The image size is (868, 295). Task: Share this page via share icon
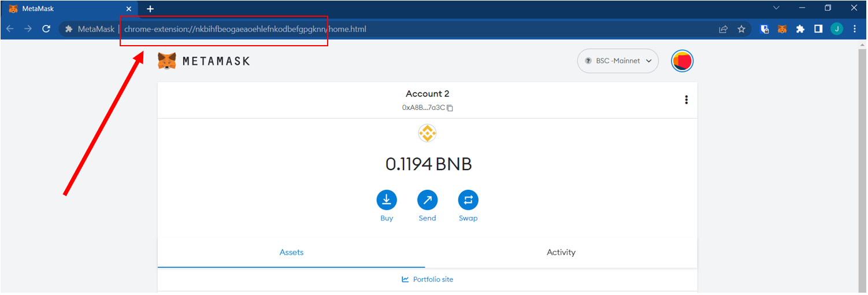(x=723, y=29)
